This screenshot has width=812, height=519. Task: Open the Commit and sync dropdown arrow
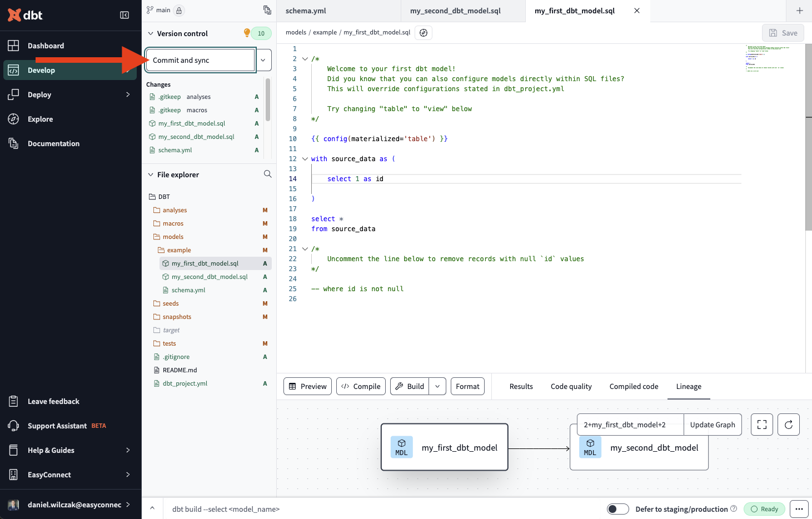[x=263, y=60]
